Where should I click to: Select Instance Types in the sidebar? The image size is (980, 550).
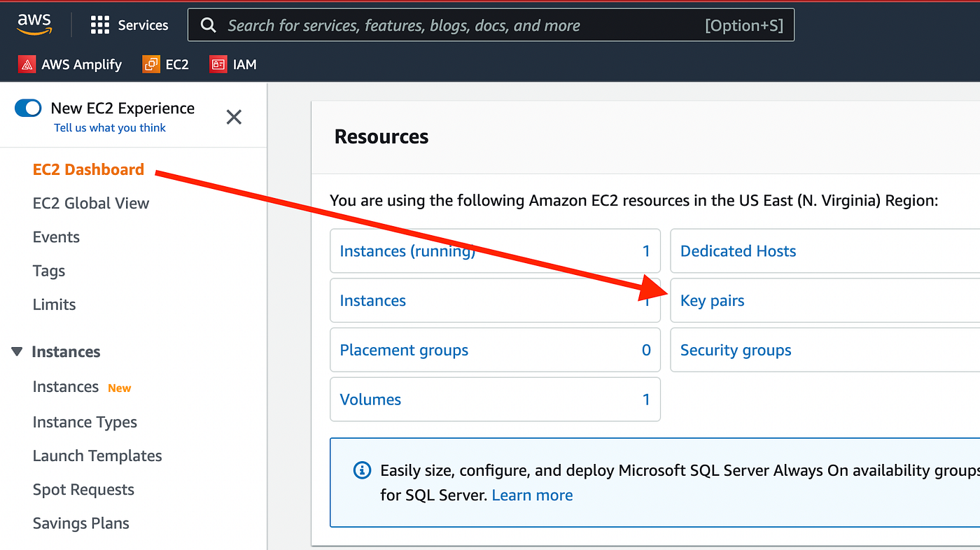[85, 422]
